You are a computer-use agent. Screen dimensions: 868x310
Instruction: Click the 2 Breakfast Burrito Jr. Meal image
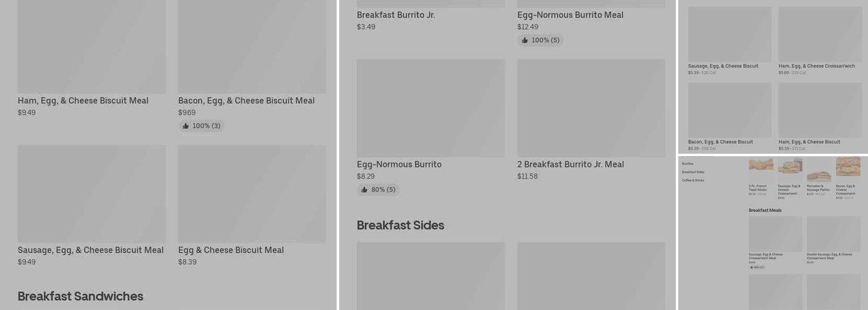pyautogui.click(x=591, y=108)
